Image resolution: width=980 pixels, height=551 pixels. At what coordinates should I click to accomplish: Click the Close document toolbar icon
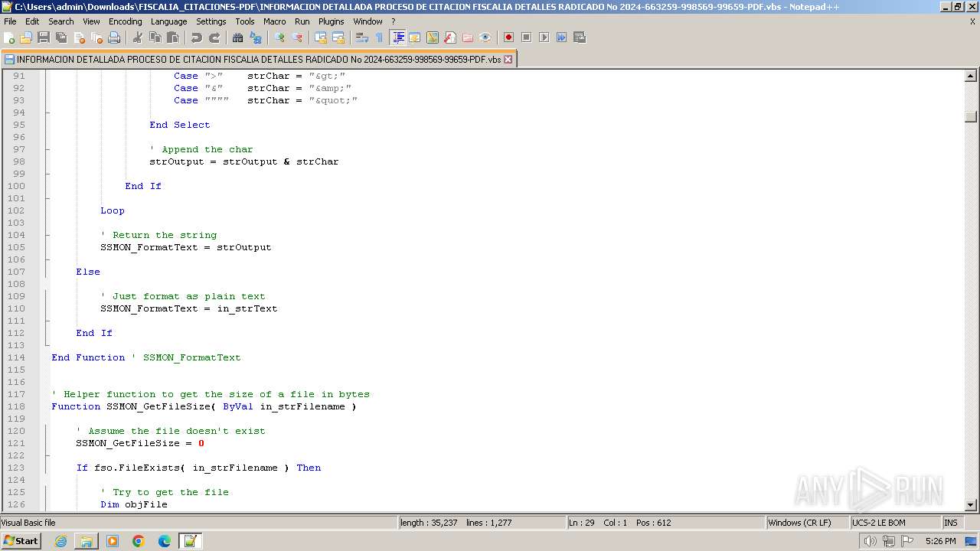coord(79,37)
